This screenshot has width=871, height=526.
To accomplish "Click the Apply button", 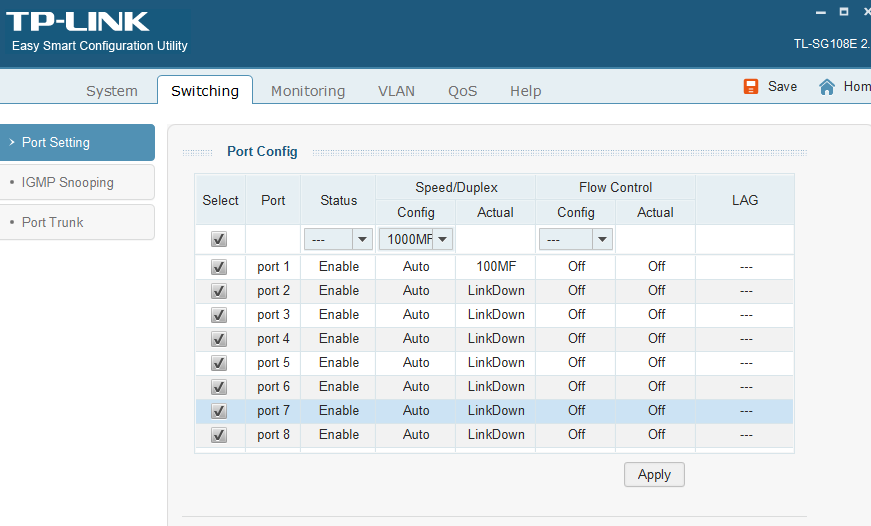I will (654, 475).
